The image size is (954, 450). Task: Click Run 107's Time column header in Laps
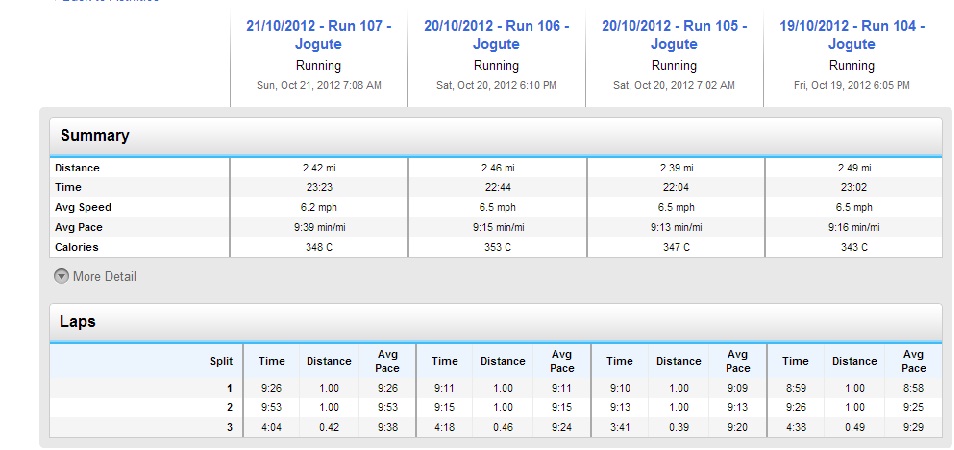pyautogui.click(x=271, y=361)
